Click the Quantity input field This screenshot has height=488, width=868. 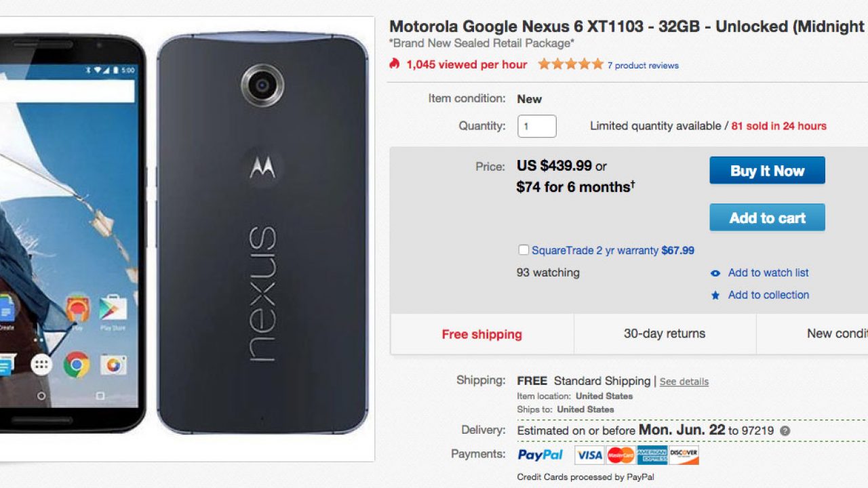pyautogui.click(x=536, y=126)
